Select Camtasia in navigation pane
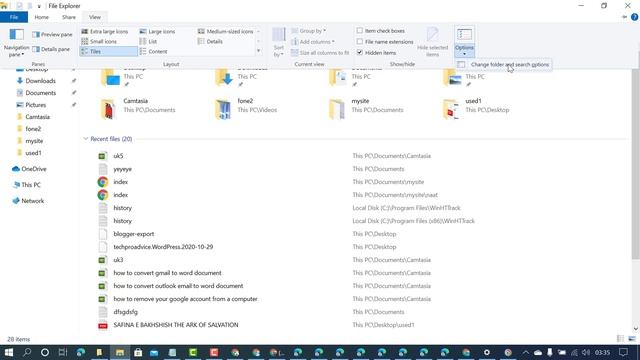640x360 pixels. pos(38,117)
